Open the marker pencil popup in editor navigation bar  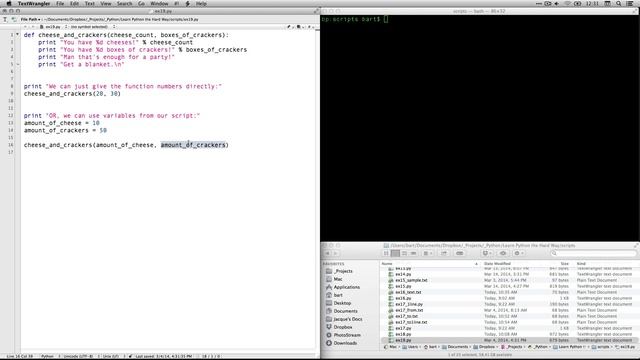pyautogui.click(x=289, y=27)
